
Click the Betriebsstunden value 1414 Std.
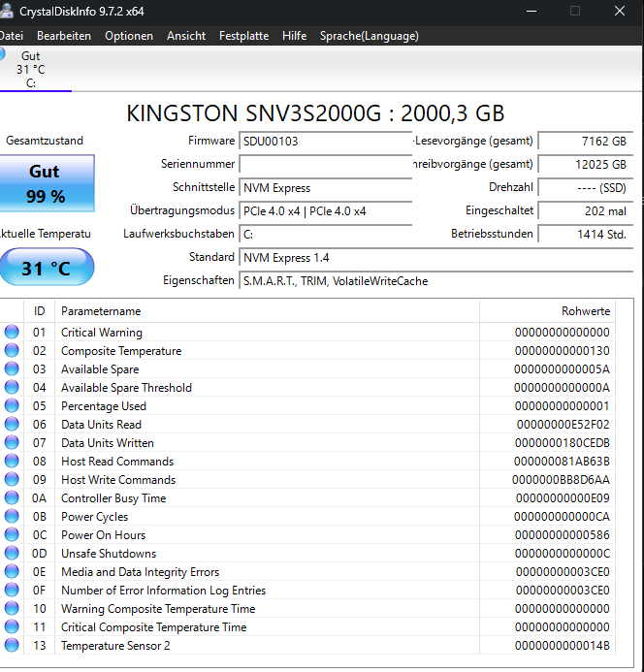click(585, 234)
